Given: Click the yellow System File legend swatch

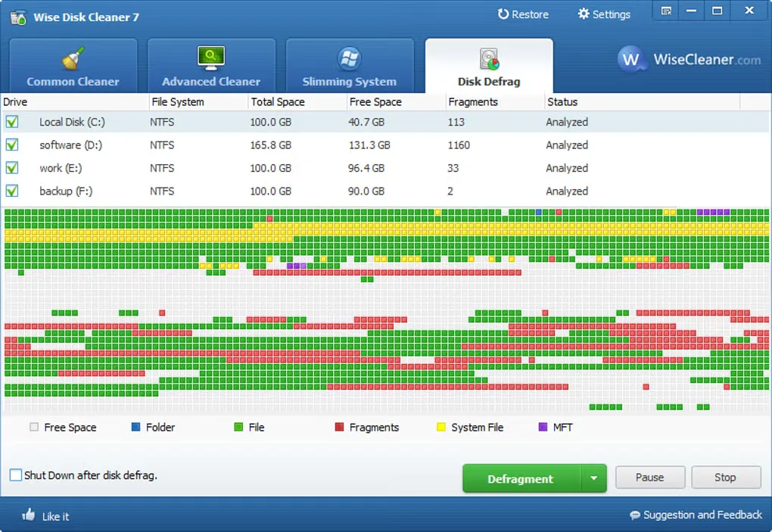Looking at the screenshot, I should 441,427.
